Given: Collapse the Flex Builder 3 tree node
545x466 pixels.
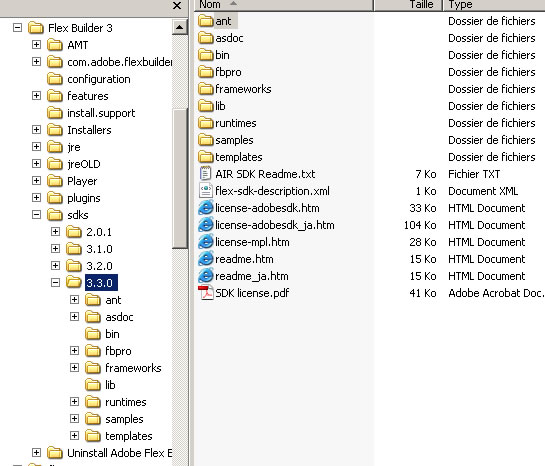Looking at the screenshot, I should tap(17, 27).
